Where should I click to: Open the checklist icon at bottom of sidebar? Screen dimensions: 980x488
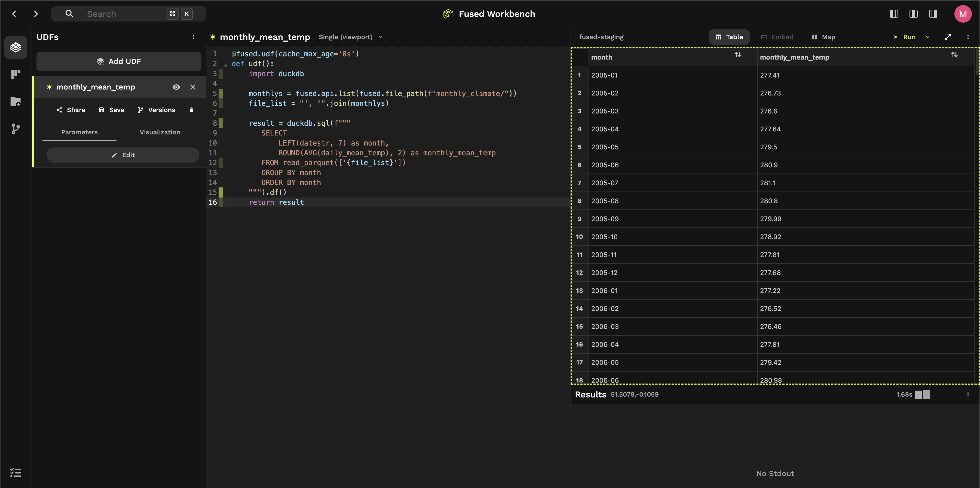(16, 472)
